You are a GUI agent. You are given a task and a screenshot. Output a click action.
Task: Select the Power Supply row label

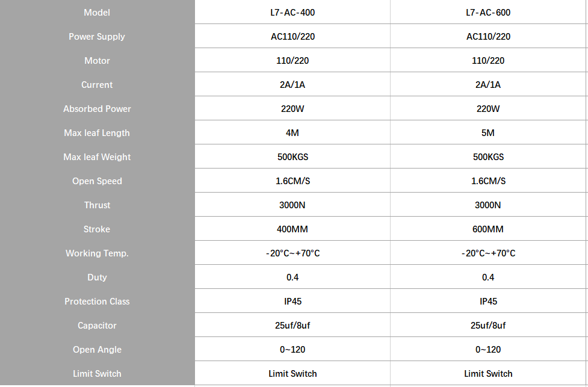(x=97, y=36)
